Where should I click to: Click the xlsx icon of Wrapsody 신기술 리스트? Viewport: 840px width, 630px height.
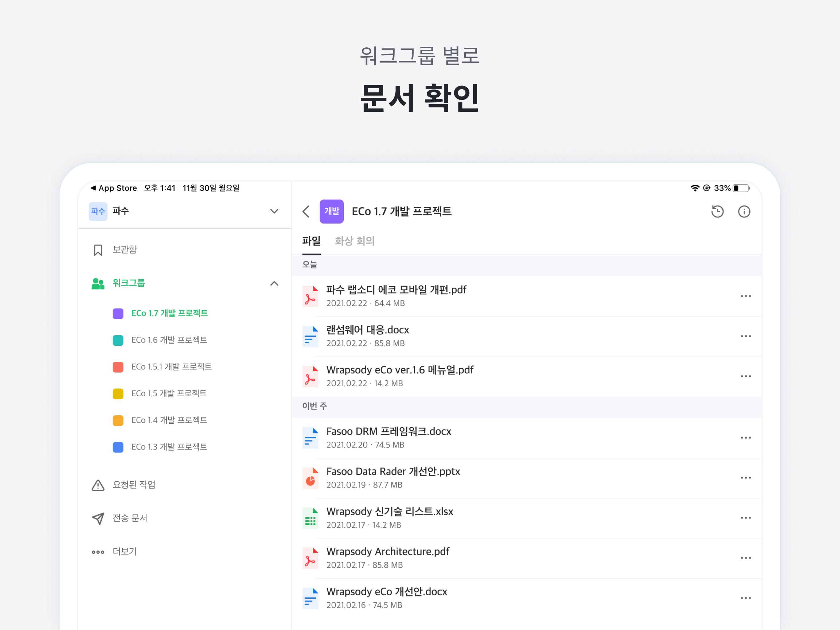(x=310, y=518)
